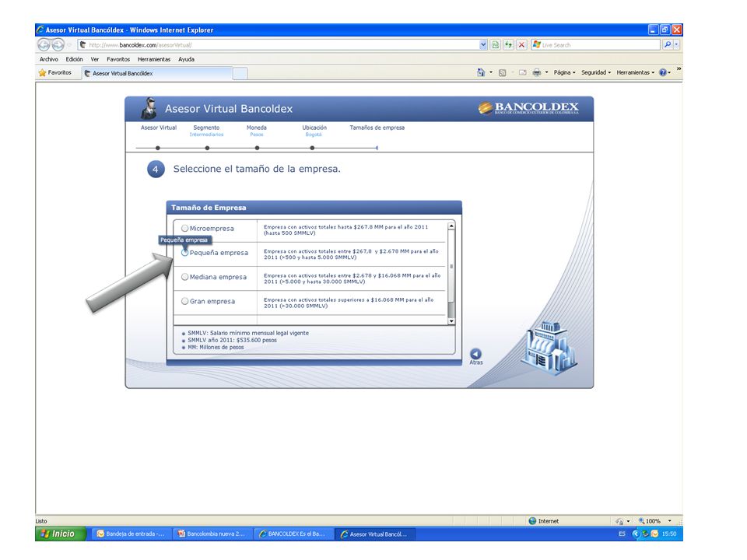Click the network connection tray icon
Image resolution: width=747 pixels, height=560 pixels.
point(646,534)
